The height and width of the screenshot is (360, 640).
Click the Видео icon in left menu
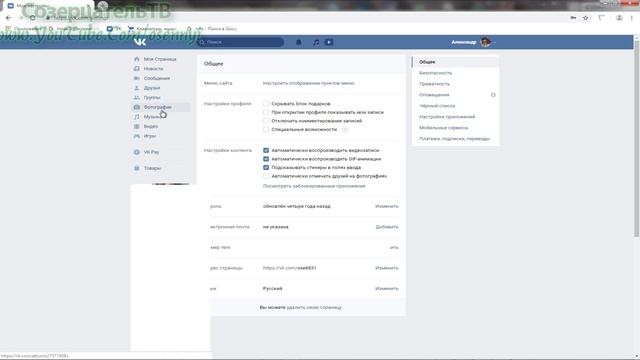click(137, 127)
